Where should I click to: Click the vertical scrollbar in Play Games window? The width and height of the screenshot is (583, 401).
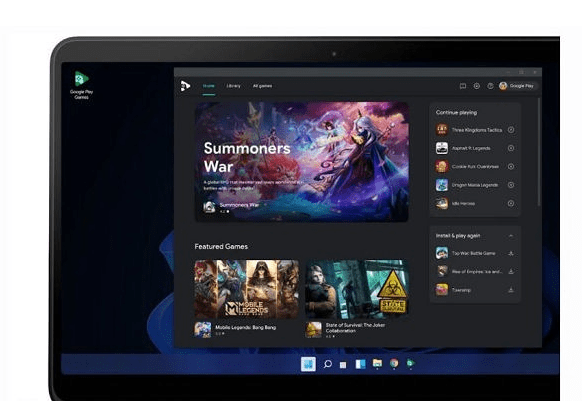pos(538,152)
